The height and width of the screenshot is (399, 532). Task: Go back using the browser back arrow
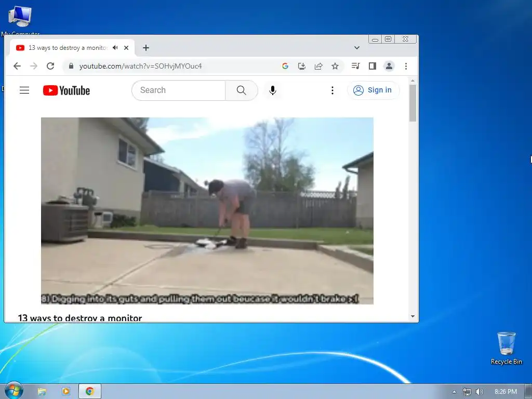click(17, 66)
